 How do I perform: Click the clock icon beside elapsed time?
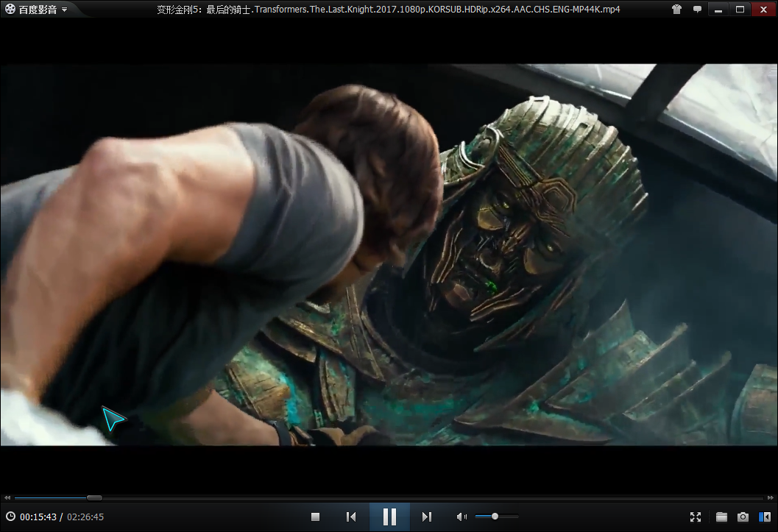point(10,516)
